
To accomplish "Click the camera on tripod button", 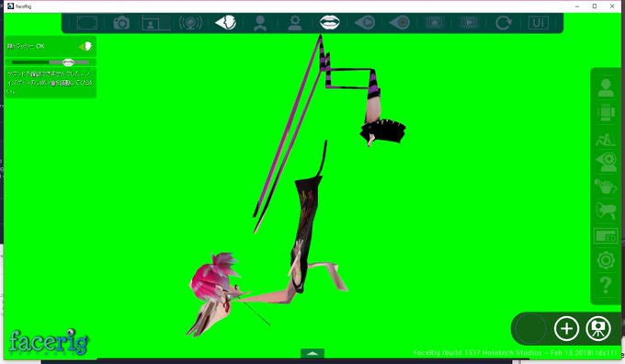I will pyautogui.click(x=598, y=328).
